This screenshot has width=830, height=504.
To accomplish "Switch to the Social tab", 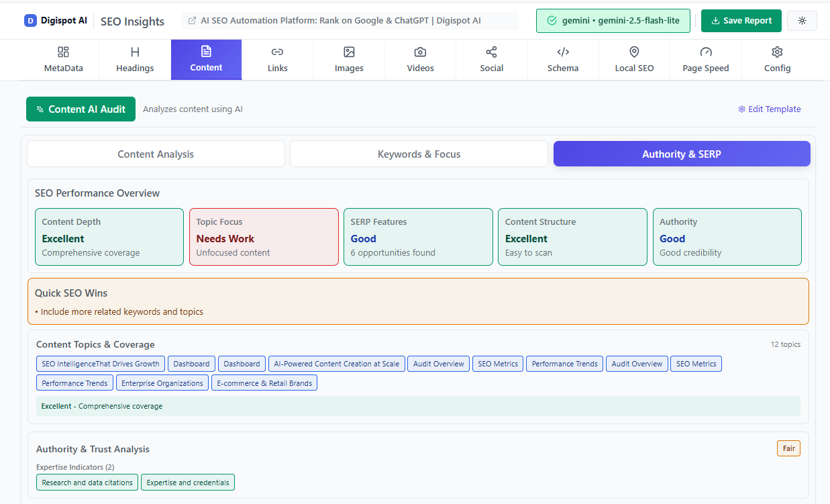I will [x=491, y=60].
